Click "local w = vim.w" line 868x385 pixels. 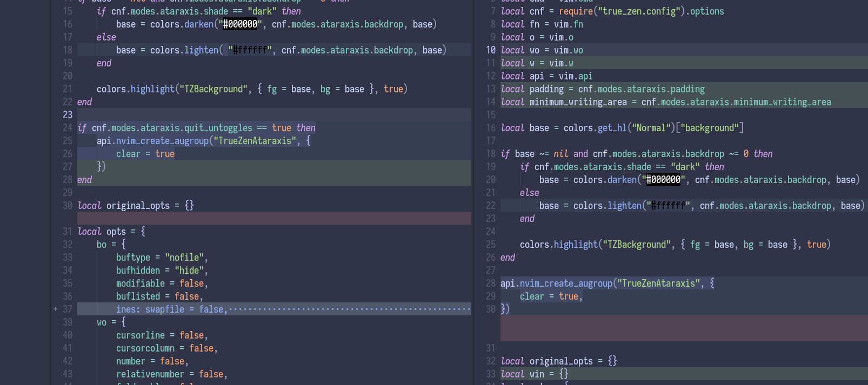tap(537, 63)
